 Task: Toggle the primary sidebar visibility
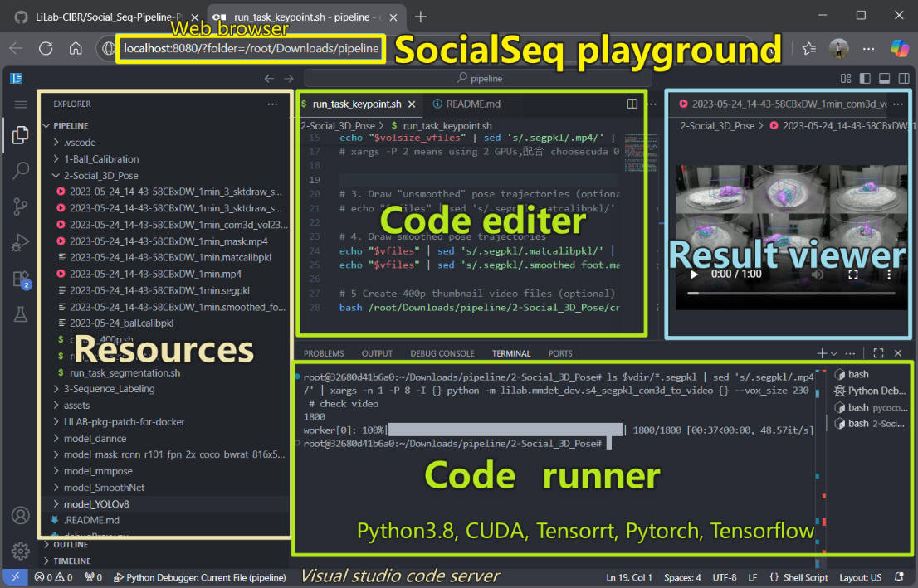pos(863,78)
